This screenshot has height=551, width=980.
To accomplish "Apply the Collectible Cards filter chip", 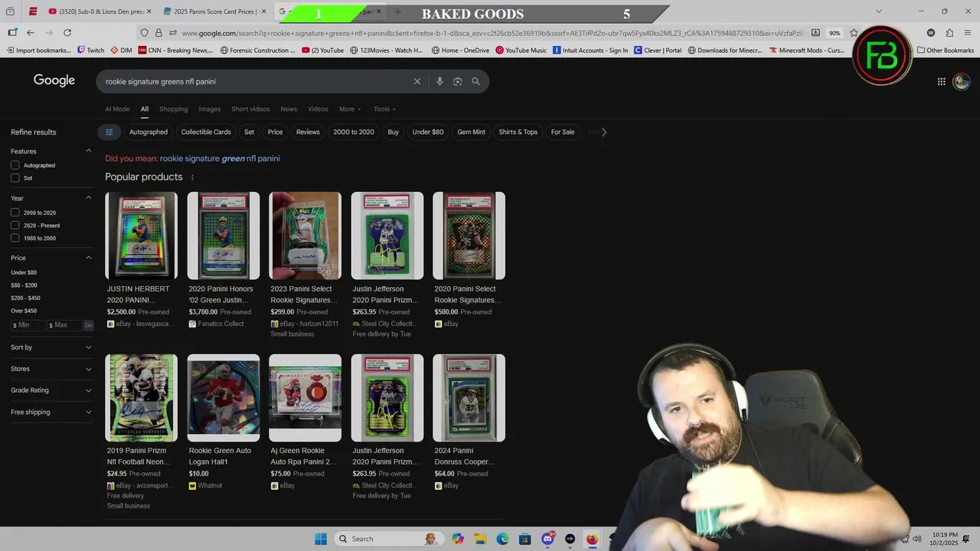I will click(x=206, y=132).
